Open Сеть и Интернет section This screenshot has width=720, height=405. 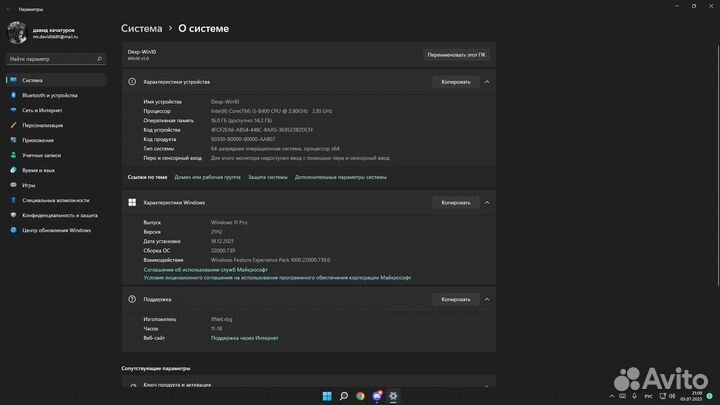pyautogui.click(x=45, y=110)
